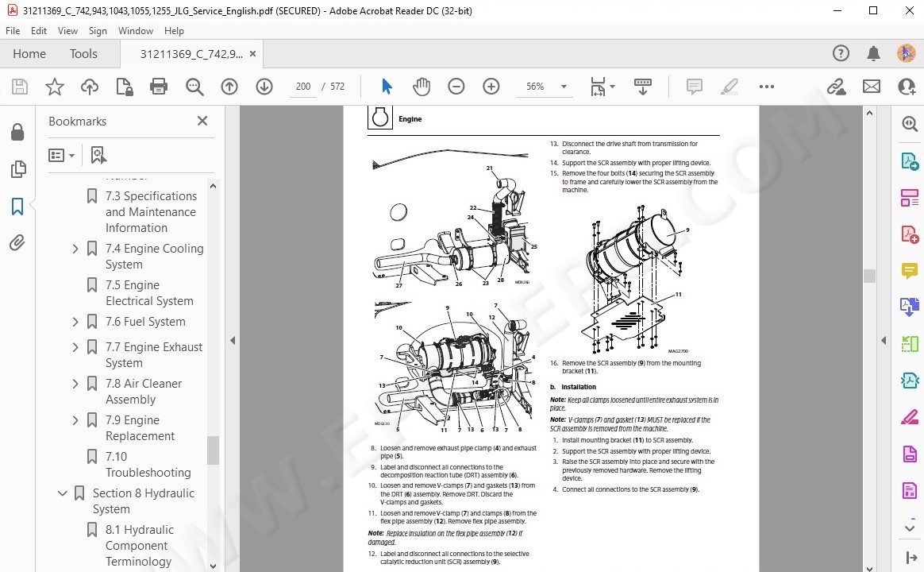Add document to starred favorites
Viewport: 924px width, 572px height.
coord(55,87)
